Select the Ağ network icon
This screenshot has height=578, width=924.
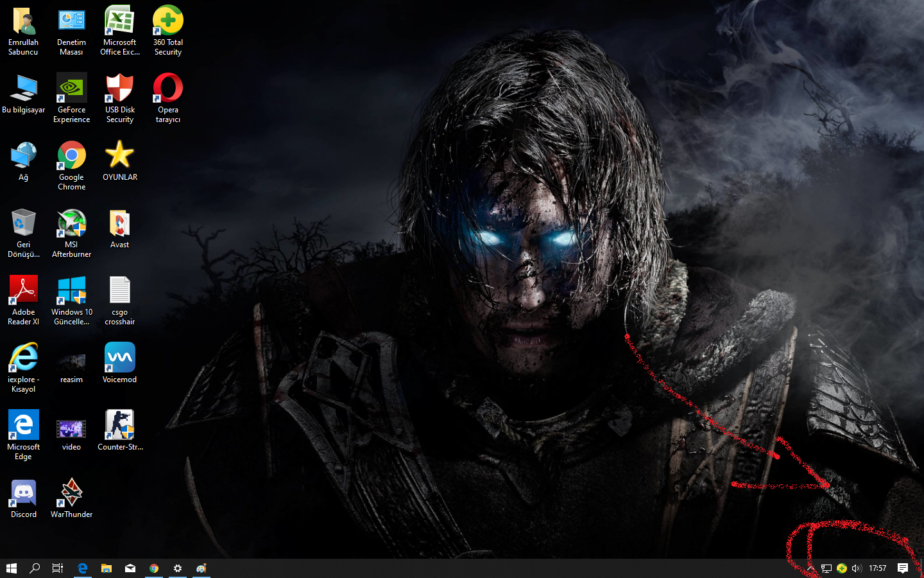(x=24, y=161)
